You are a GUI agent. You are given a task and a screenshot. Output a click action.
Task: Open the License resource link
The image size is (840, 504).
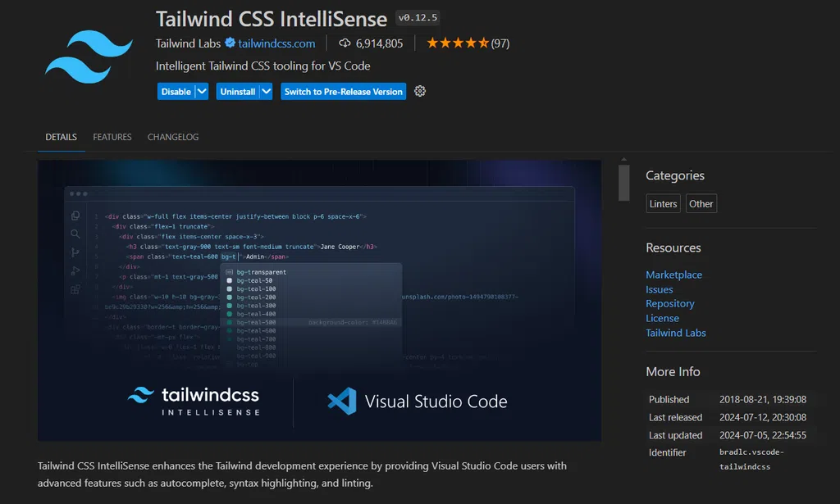click(x=662, y=318)
